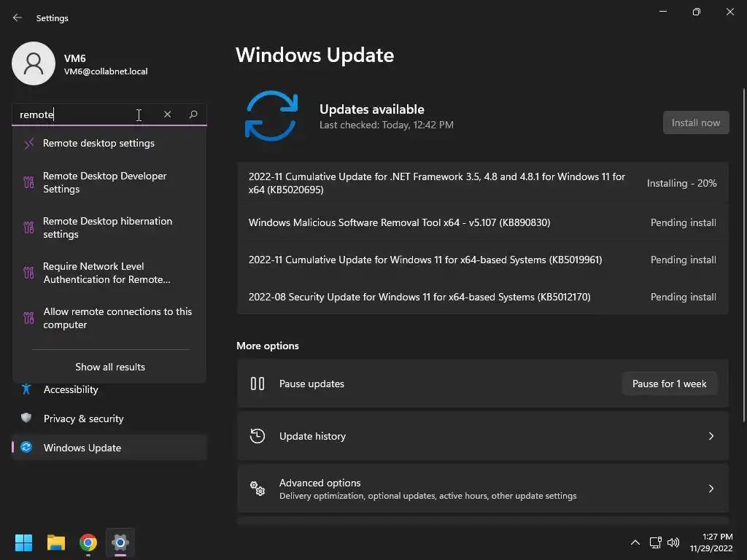
Task: Click the volume speaker tray icon
Action: (x=673, y=542)
